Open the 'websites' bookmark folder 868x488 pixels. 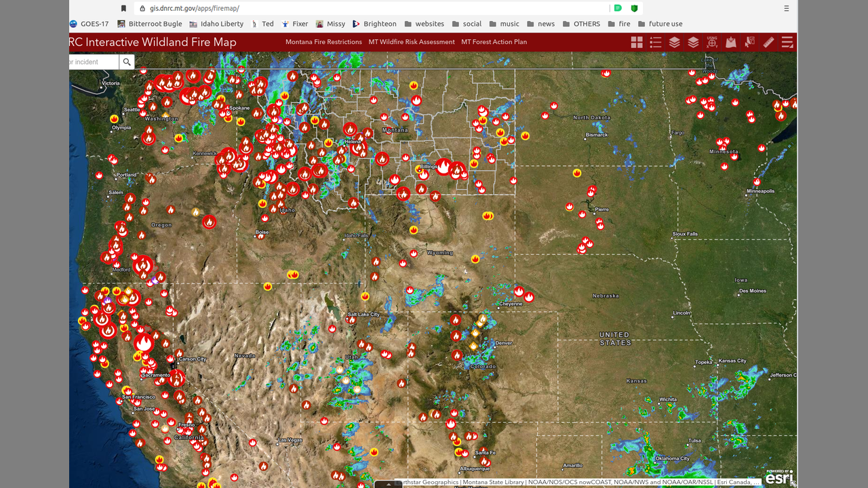pos(423,24)
